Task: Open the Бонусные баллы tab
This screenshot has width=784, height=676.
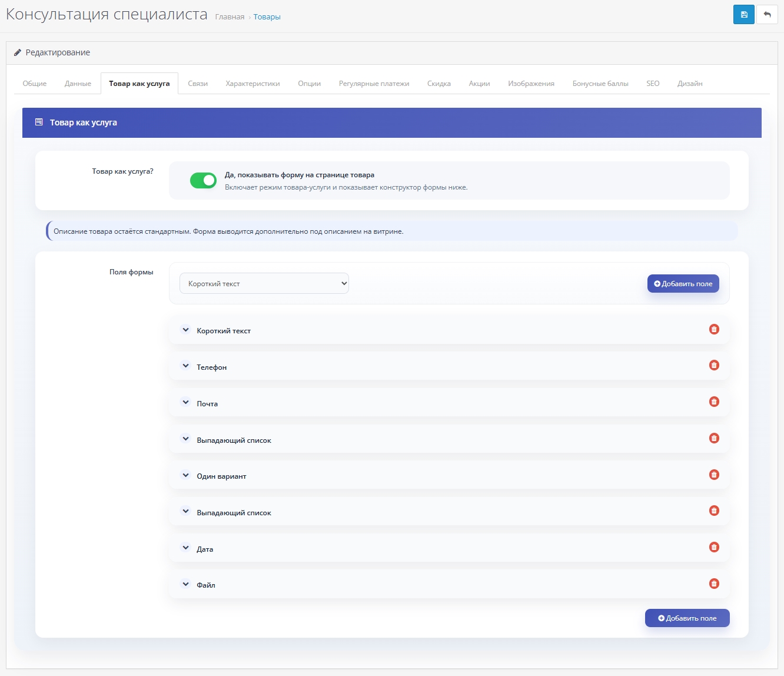Action: click(x=600, y=84)
